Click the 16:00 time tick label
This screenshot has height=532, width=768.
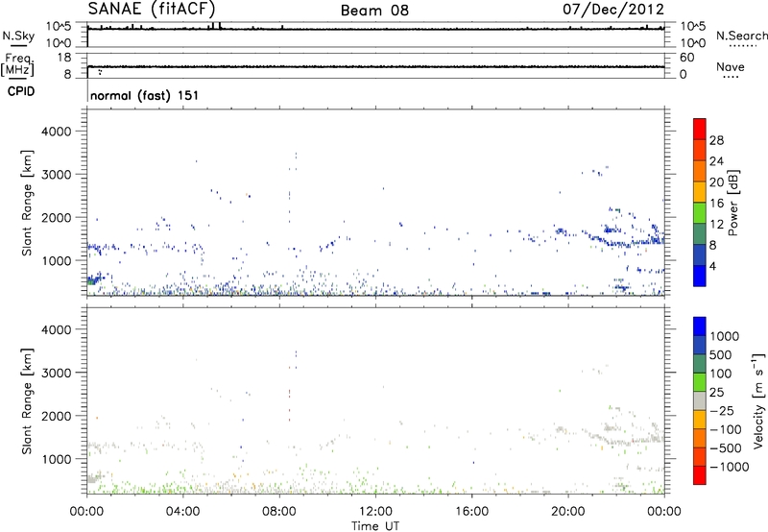click(x=471, y=512)
